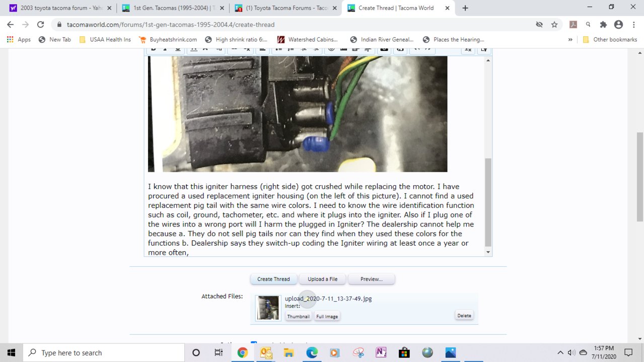Image resolution: width=644 pixels, height=362 pixels.
Task: Open the Other bookmarks folder
Action: point(610,39)
